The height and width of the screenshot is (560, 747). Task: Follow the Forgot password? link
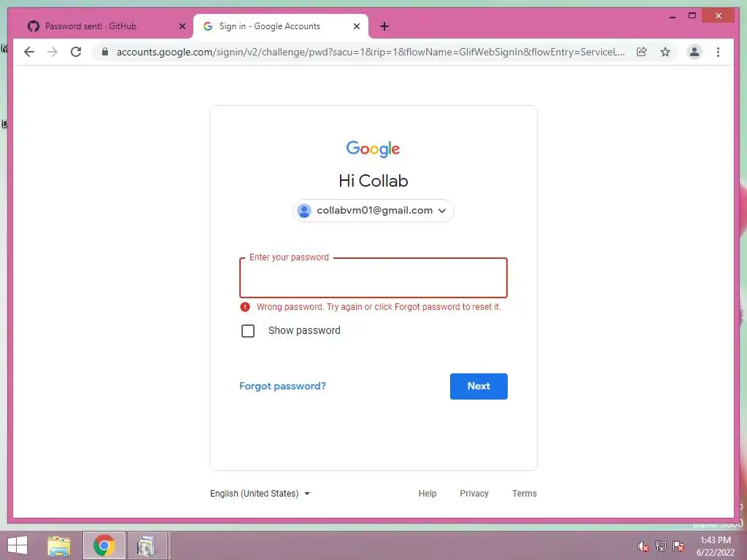tap(282, 386)
